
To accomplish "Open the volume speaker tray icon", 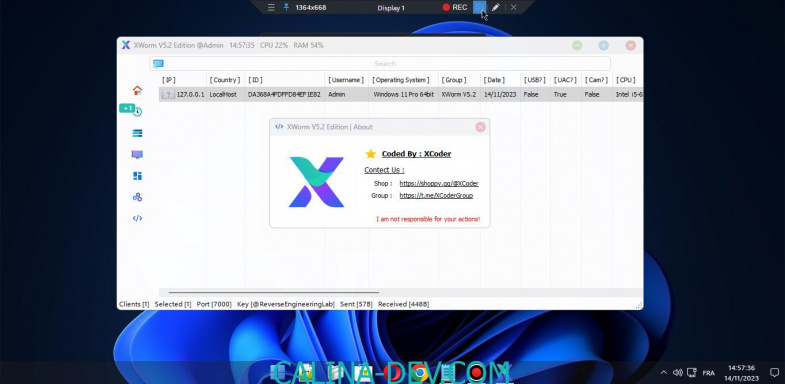I will [x=678, y=372].
